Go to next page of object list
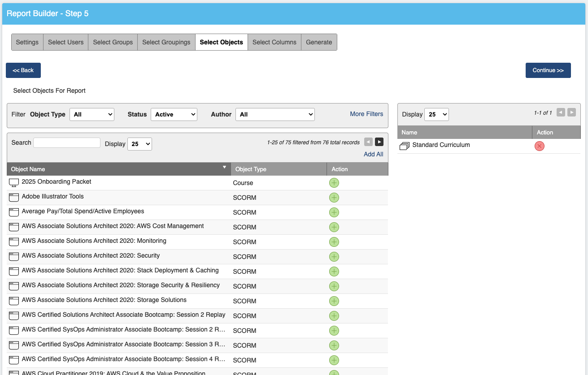The height and width of the screenshot is (375, 588). tap(379, 142)
